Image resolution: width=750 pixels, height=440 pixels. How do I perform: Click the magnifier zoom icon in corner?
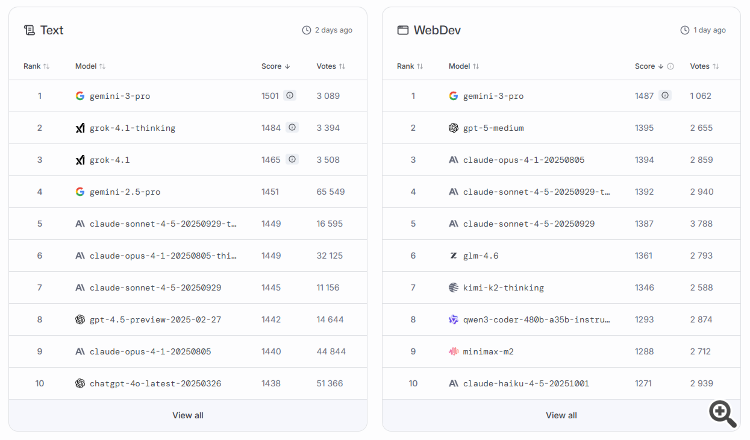723,413
